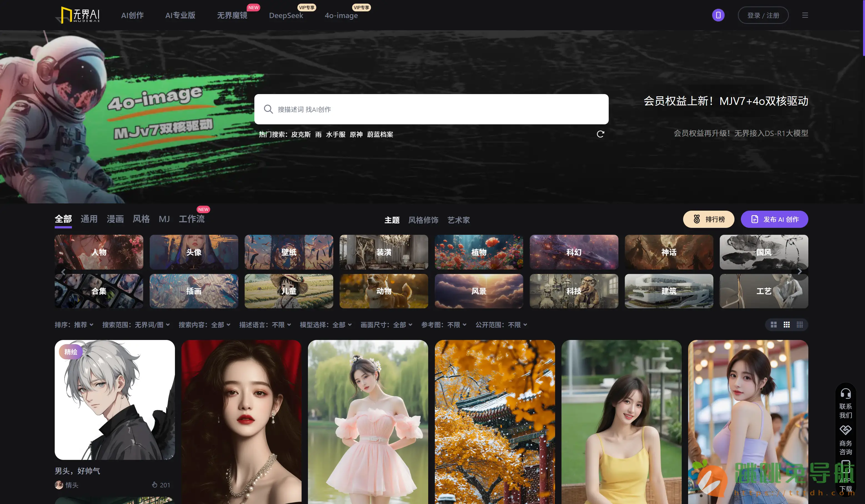Open the AI创作 nav item
The height and width of the screenshot is (504, 865).
coord(132,16)
